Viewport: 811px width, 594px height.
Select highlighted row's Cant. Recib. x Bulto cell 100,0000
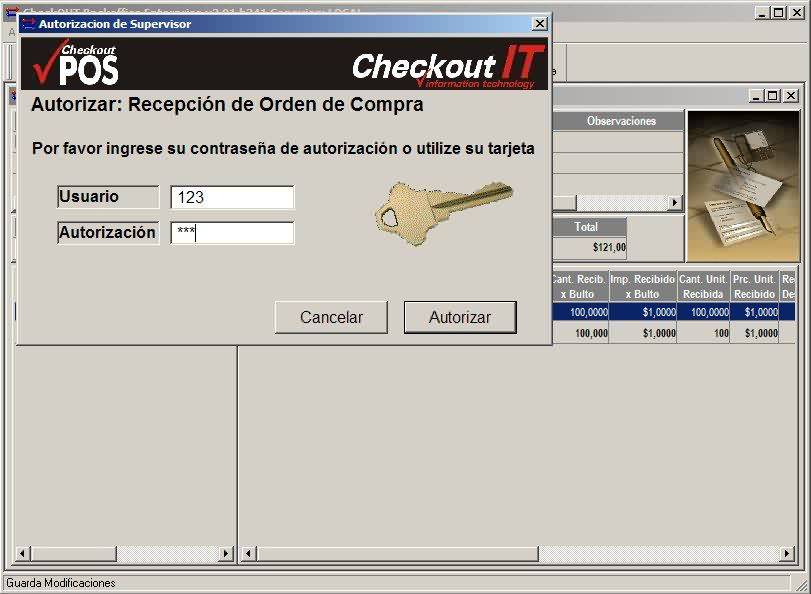[581, 312]
